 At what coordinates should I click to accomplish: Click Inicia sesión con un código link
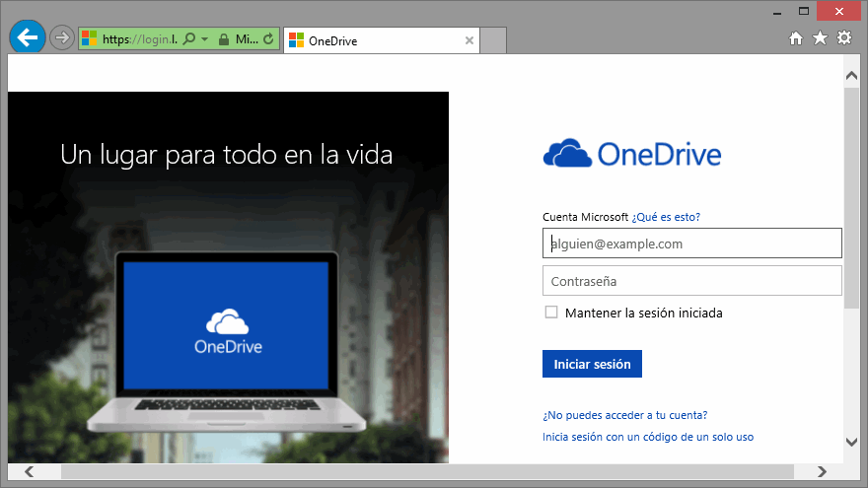coord(647,437)
